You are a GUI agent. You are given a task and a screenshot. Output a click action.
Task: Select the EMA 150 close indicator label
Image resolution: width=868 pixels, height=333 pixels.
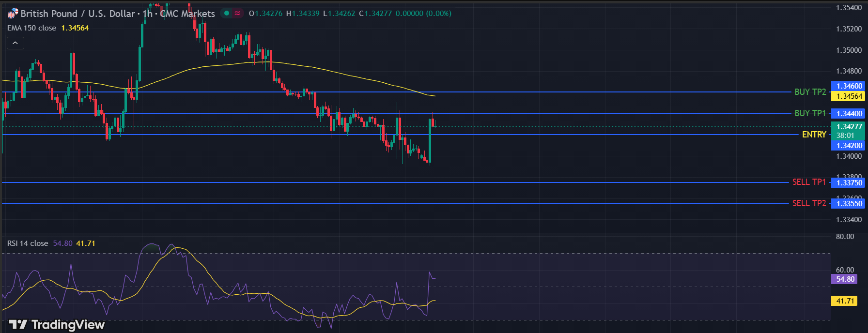coord(31,28)
